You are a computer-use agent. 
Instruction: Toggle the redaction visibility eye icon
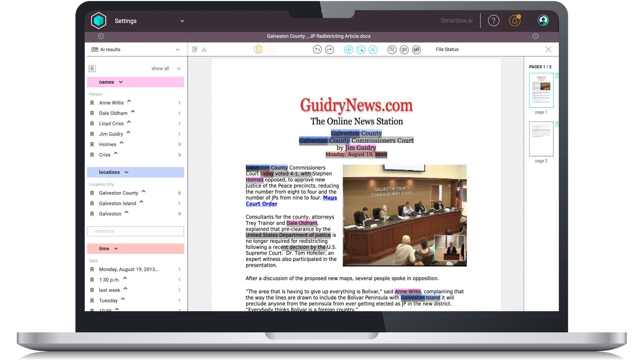pos(416,50)
